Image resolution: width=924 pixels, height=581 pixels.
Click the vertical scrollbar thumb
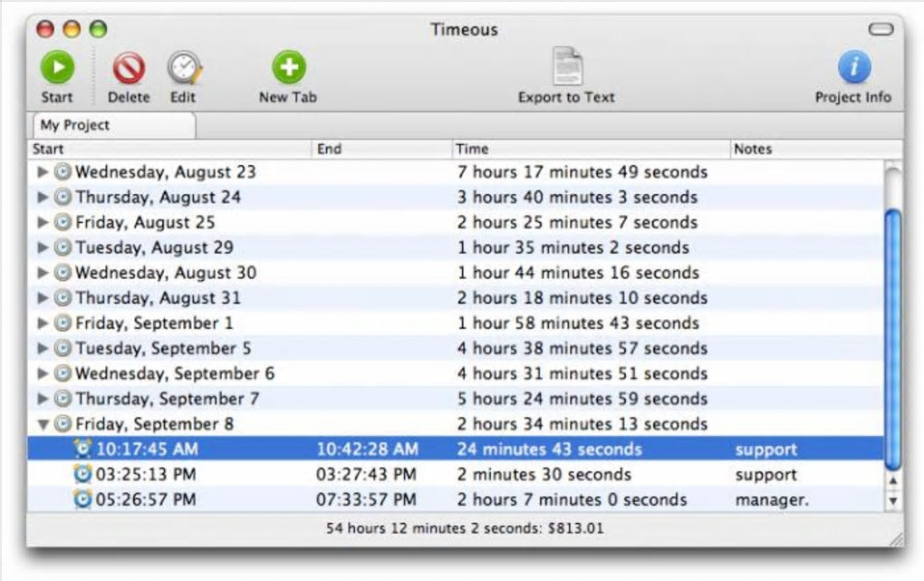tap(893, 339)
